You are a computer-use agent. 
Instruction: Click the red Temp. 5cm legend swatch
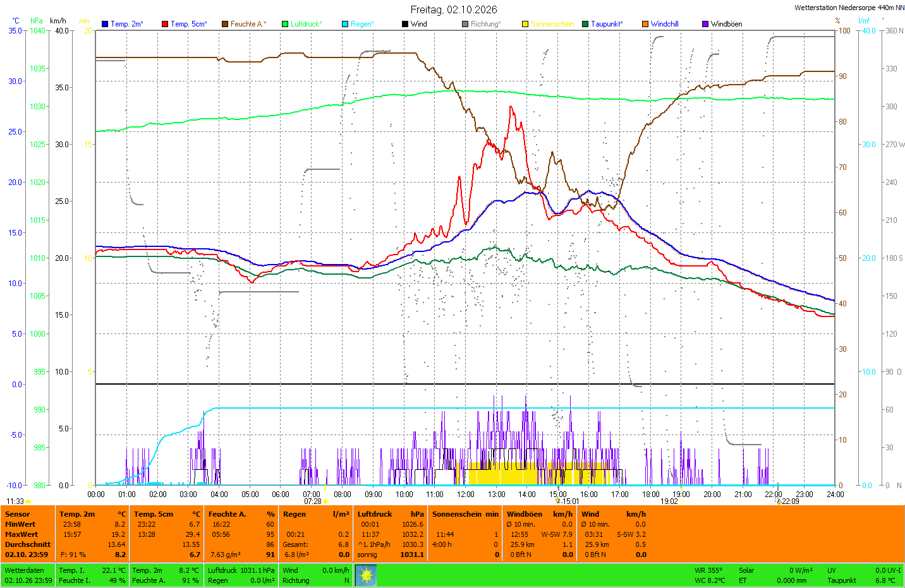click(165, 24)
